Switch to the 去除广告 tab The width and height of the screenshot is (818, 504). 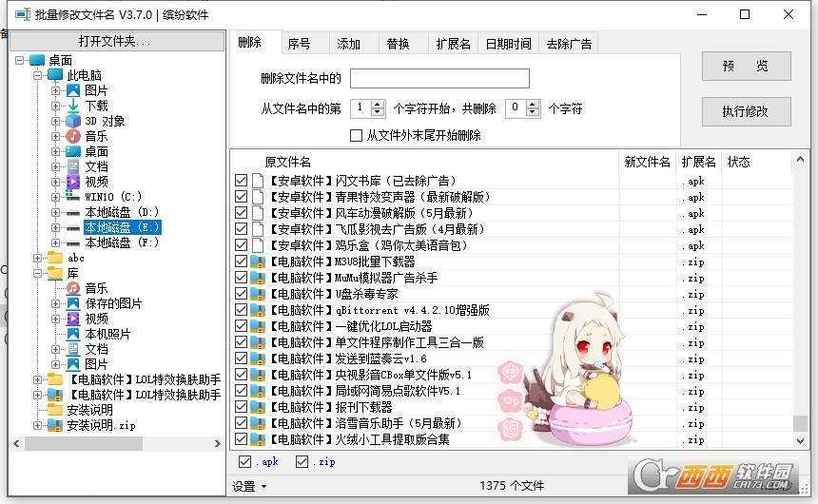click(x=569, y=44)
